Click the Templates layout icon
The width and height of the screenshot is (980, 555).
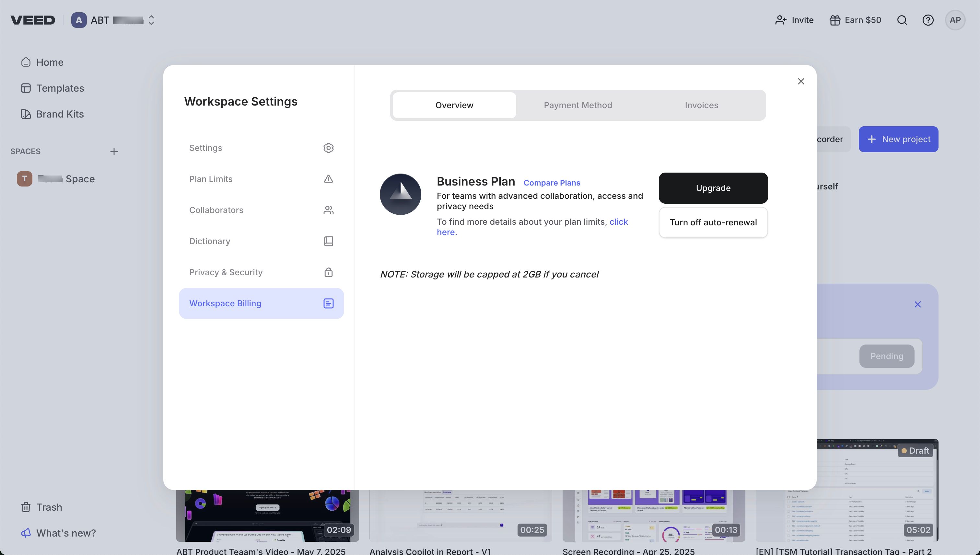(x=26, y=88)
